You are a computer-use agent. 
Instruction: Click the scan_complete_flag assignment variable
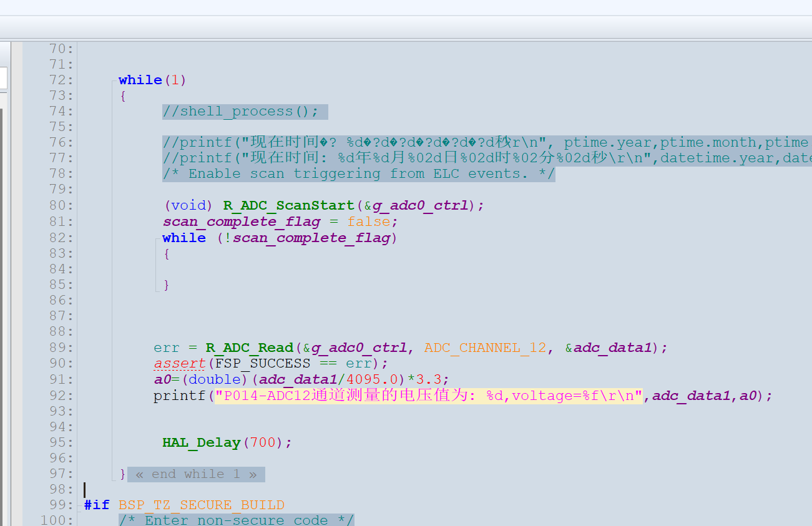242,222
